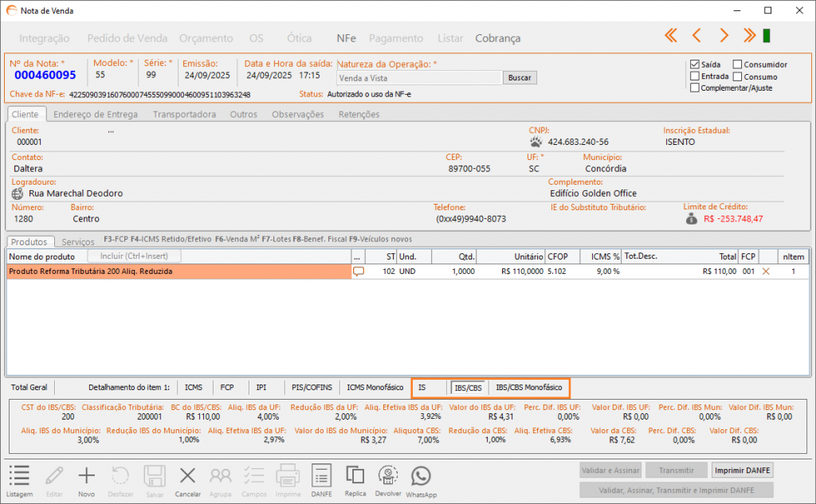Go to next record chevron

pyautogui.click(x=724, y=35)
